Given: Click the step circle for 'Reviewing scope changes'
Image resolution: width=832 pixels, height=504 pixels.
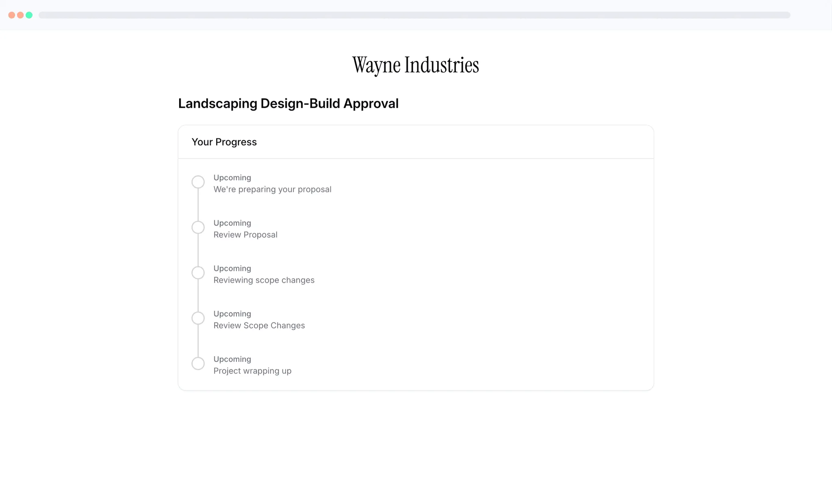Looking at the screenshot, I should 198,273.
